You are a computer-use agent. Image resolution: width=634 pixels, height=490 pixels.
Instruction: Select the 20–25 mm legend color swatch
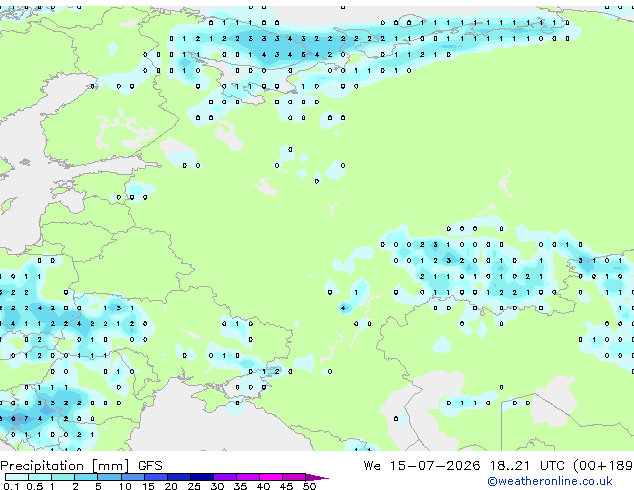pyautogui.click(x=178, y=477)
